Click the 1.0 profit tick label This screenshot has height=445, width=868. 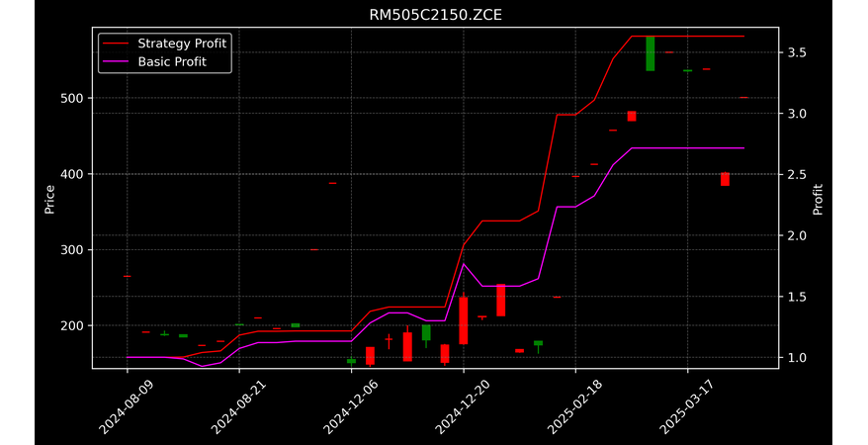[795, 358]
